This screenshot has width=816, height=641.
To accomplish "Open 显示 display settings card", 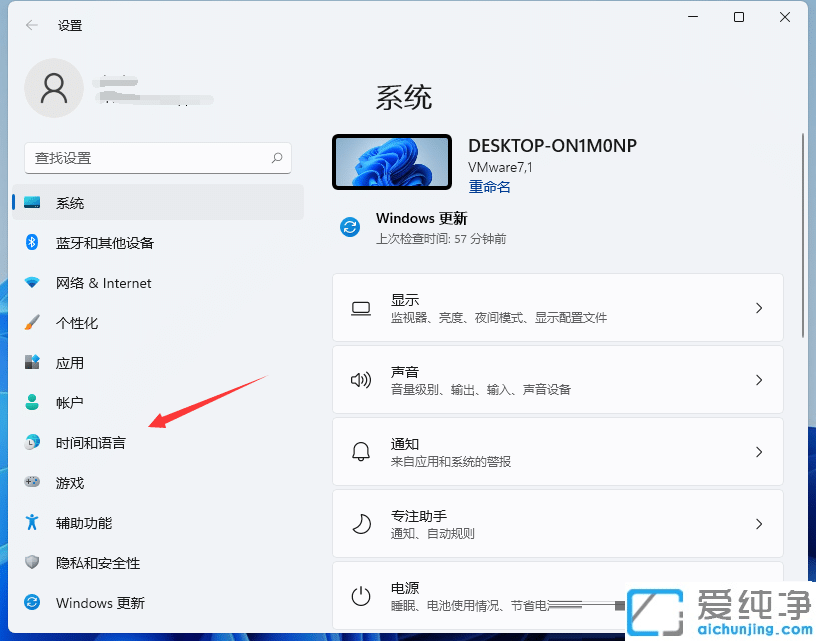I will 557,308.
